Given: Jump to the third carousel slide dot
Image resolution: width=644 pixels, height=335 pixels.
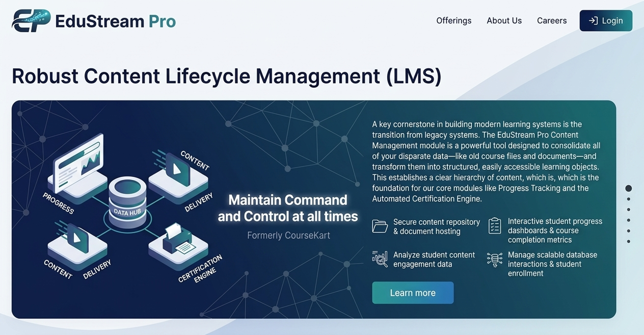Looking at the screenshot, I should (629, 210).
